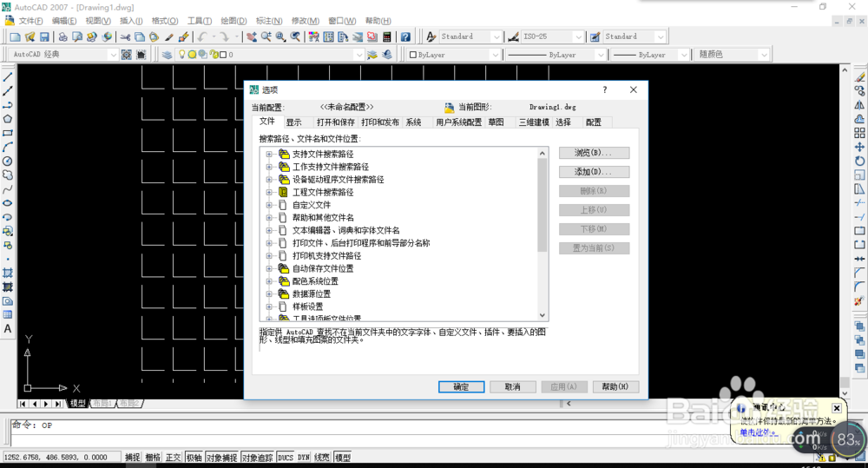Select the Rotate modify tool

[859, 161]
